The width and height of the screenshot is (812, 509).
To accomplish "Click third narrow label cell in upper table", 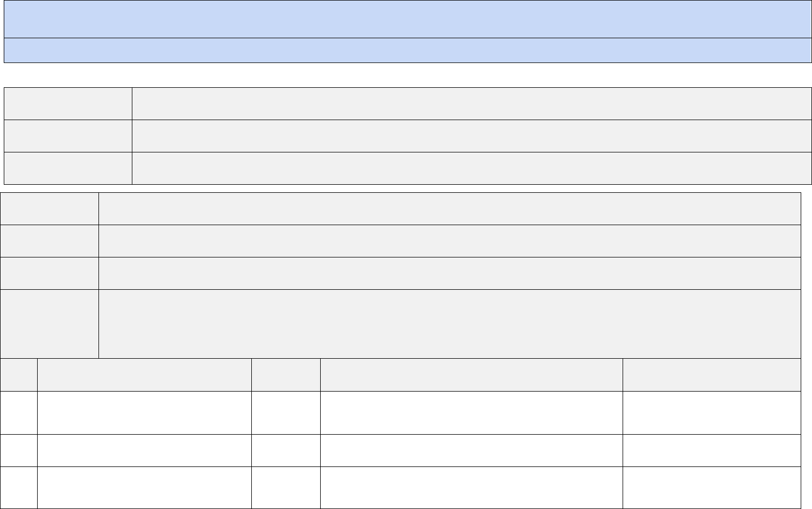I will pos(68,168).
